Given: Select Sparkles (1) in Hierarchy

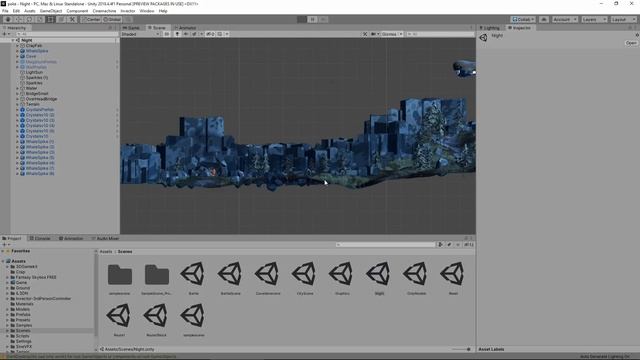Looking at the screenshot, I should [37, 78].
